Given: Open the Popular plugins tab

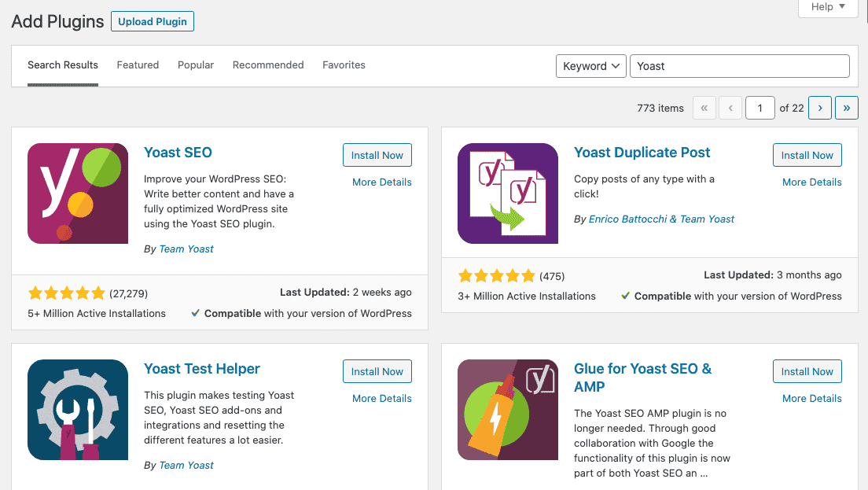Looking at the screenshot, I should click(196, 64).
